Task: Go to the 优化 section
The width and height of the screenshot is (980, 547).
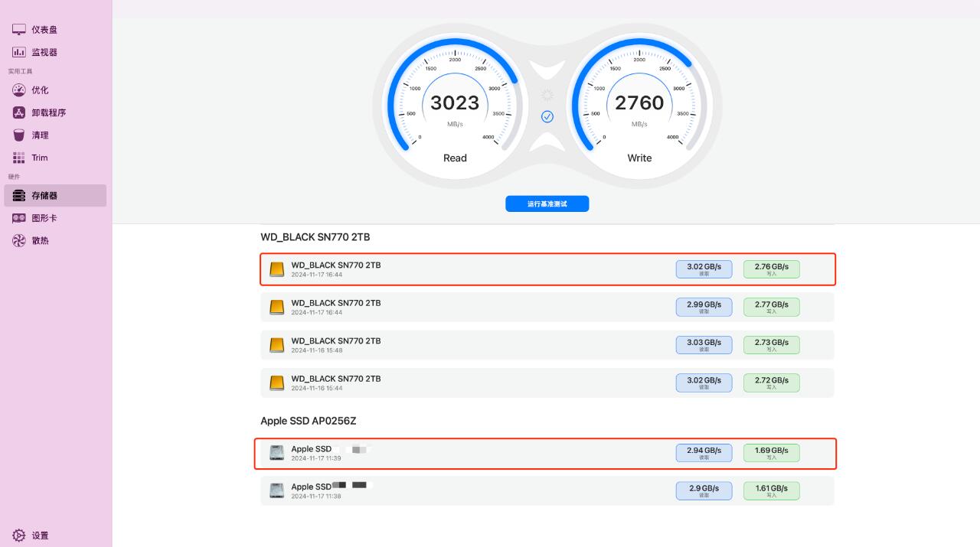Action: click(x=55, y=90)
